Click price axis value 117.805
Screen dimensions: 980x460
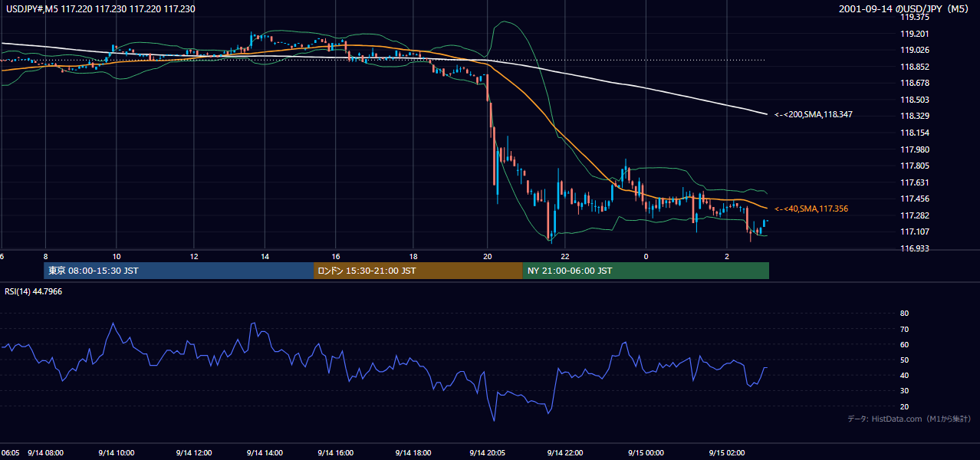916,166
